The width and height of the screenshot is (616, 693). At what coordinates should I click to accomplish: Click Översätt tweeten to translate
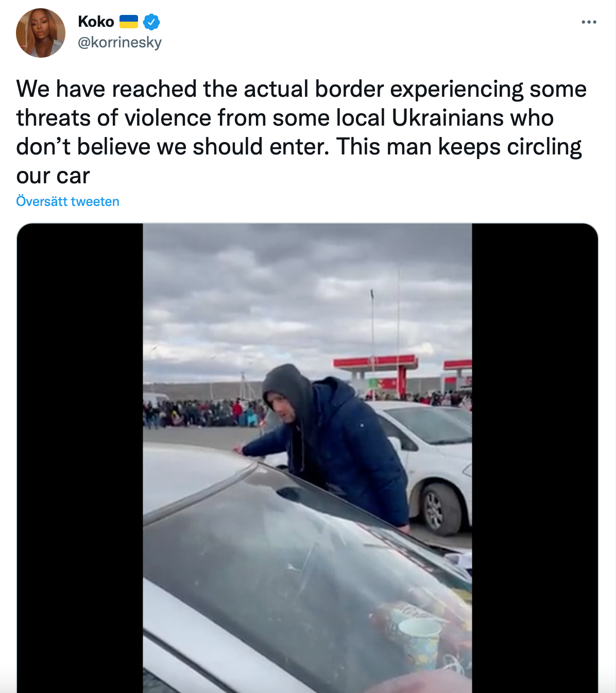click(67, 201)
